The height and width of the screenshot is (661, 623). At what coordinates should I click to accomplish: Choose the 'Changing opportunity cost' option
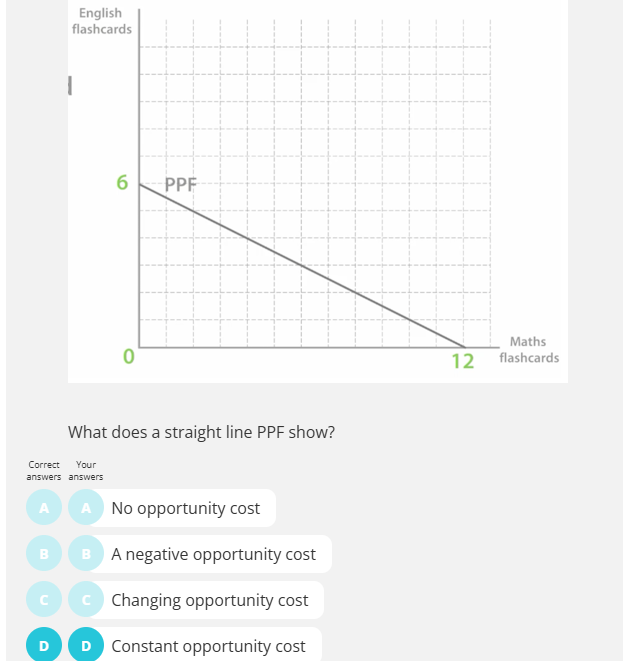(x=210, y=600)
